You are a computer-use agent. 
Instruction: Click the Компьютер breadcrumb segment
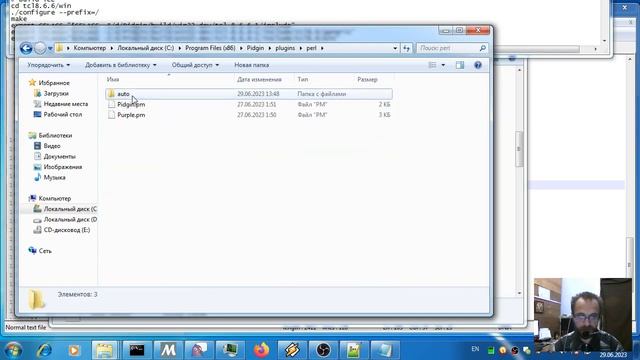[x=89, y=48]
